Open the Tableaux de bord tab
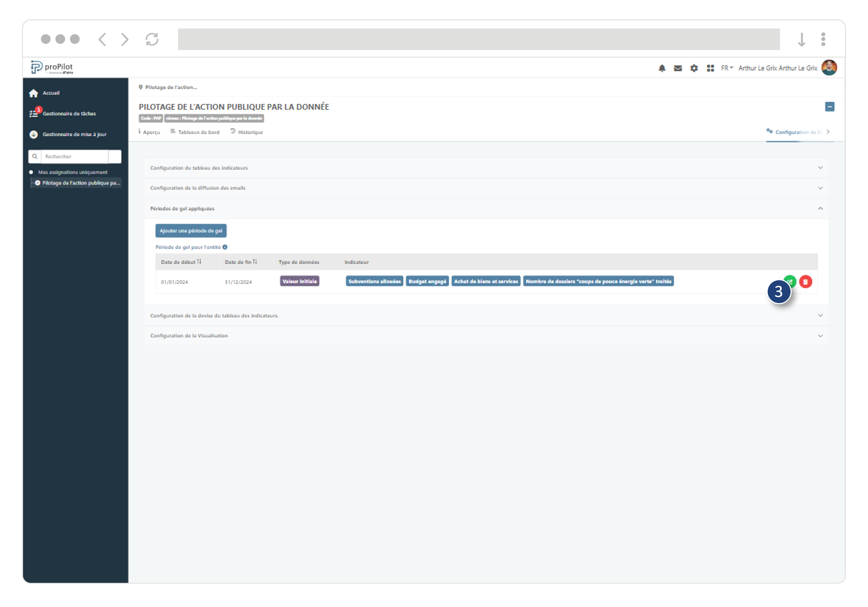The width and height of the screenshot is (868, 607). [x=195, y=132]
